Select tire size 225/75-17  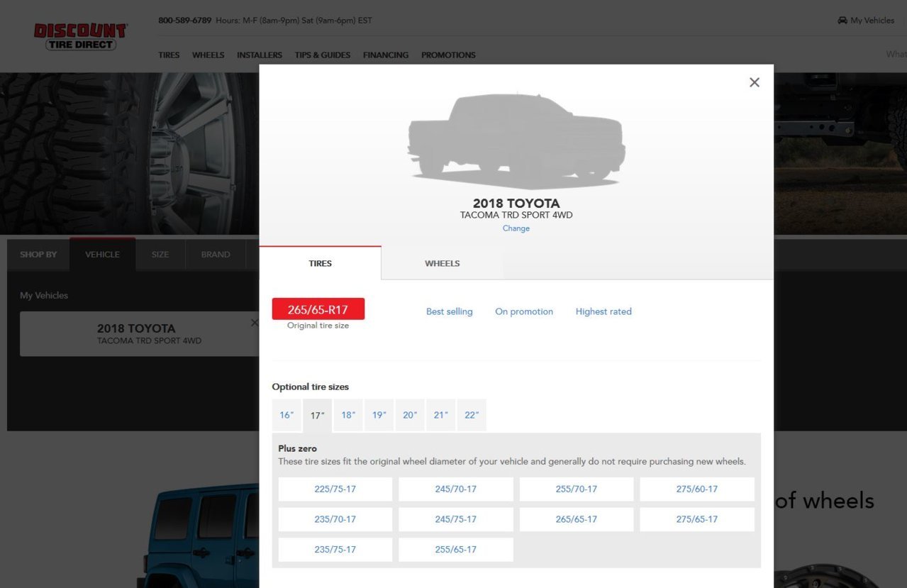[x=335, y=489]
